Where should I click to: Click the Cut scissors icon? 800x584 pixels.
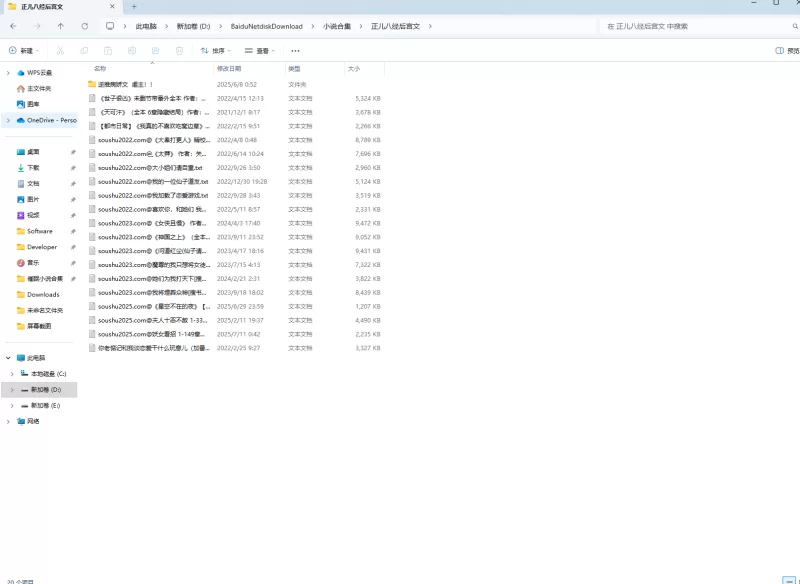(60, 50)
